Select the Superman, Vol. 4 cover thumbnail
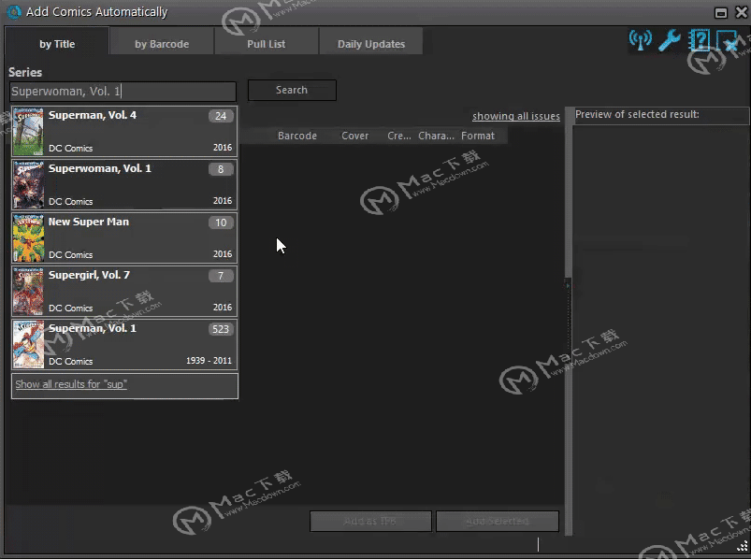The height and width of the screenshot is (560, 751). [x=28, y=132]
